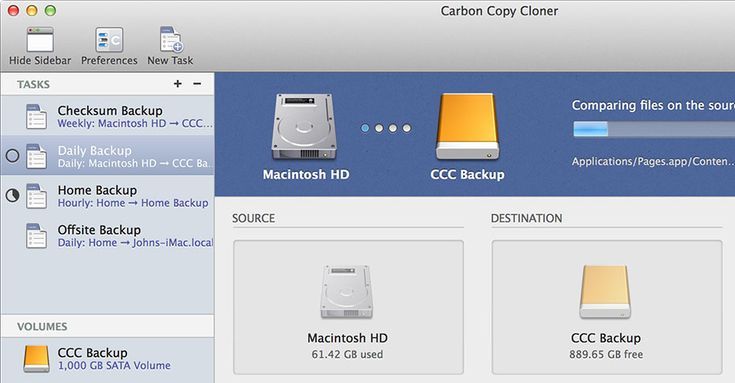Add a task with the plus button

tap(178, 83)
